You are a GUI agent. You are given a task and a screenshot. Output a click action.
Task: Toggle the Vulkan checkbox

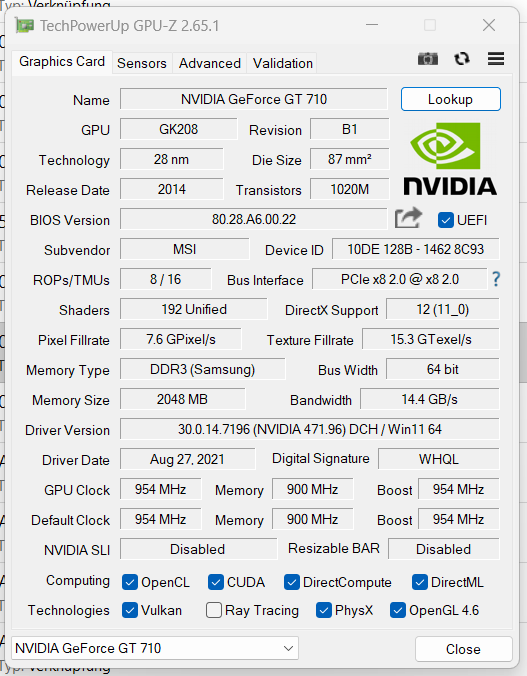click(130, 610)
